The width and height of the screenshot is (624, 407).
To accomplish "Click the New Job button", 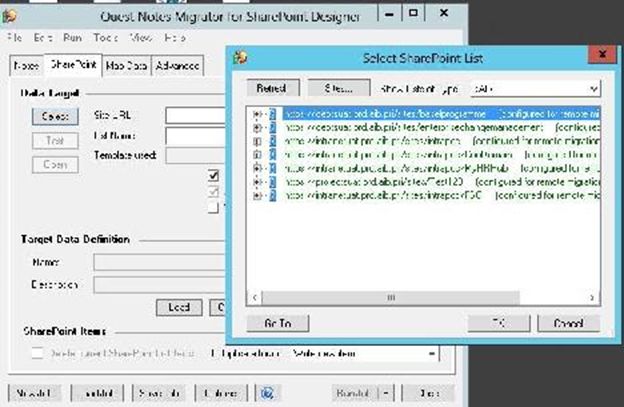I will [x=34, y=393].
